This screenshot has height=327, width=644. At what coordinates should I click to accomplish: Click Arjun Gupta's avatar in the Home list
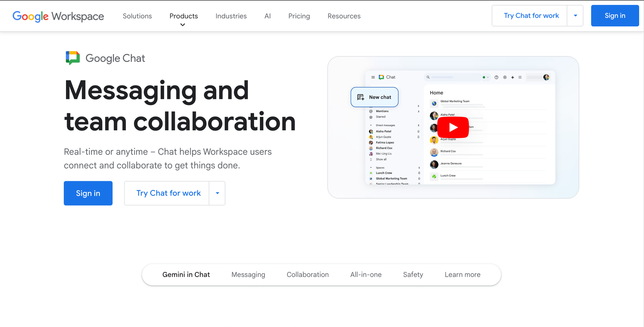(x=434, y=140)
